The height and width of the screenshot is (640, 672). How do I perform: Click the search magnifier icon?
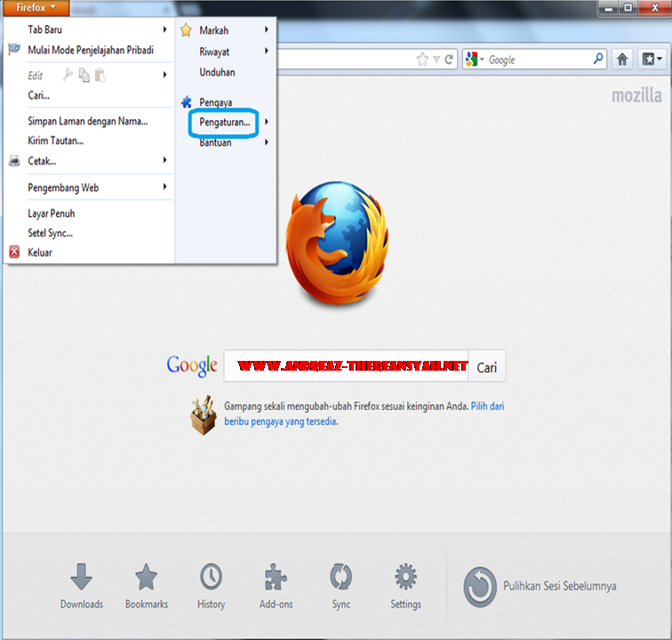point(598,59)
